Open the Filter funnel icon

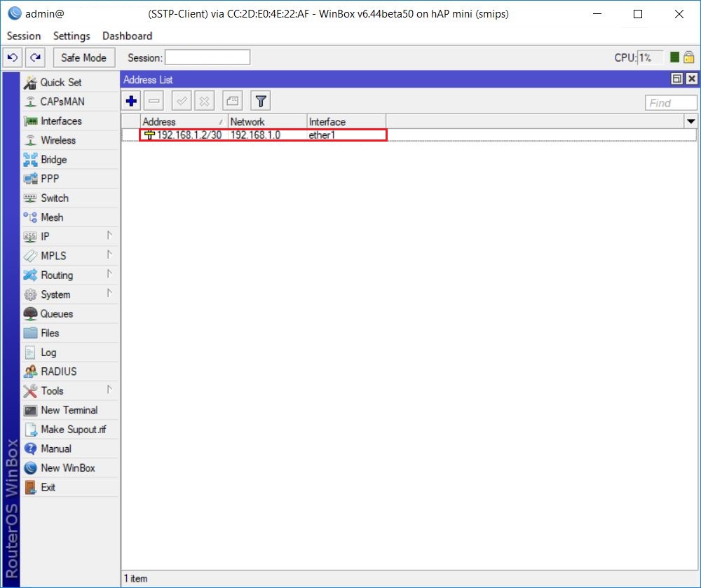pyautogui.click(x=261, y=101)
